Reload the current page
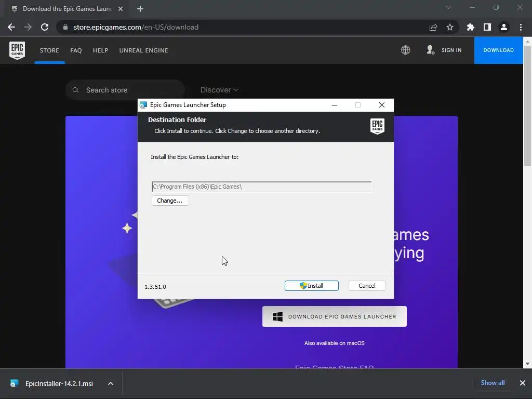The width and height of the screenshot is (532, 399). (45, 27)
